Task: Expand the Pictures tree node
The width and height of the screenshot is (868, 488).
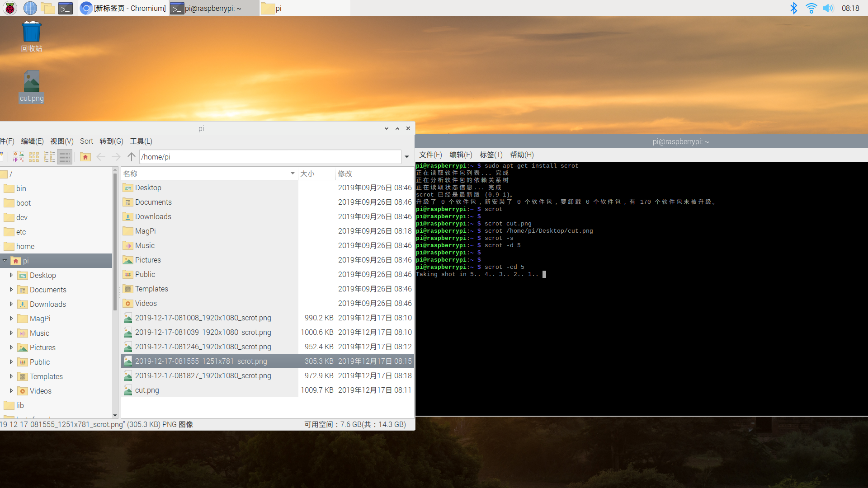Action: [11, 347]
